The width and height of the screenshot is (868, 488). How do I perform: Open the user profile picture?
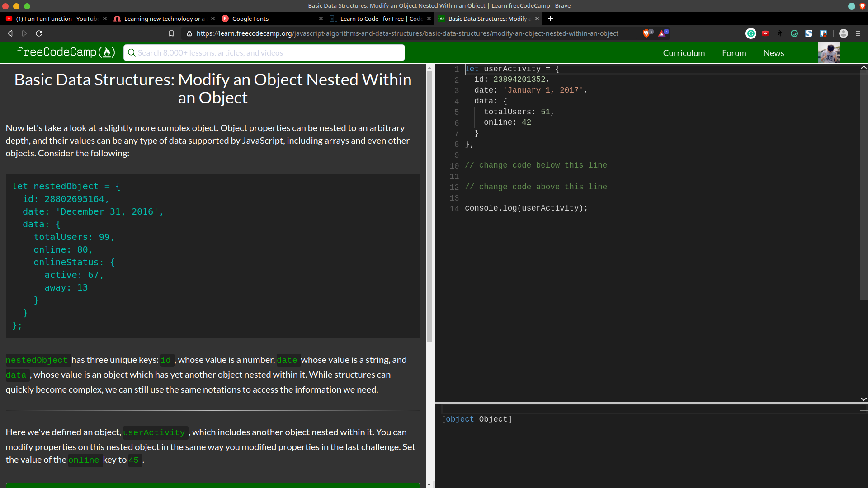click(x=829, y=53)
